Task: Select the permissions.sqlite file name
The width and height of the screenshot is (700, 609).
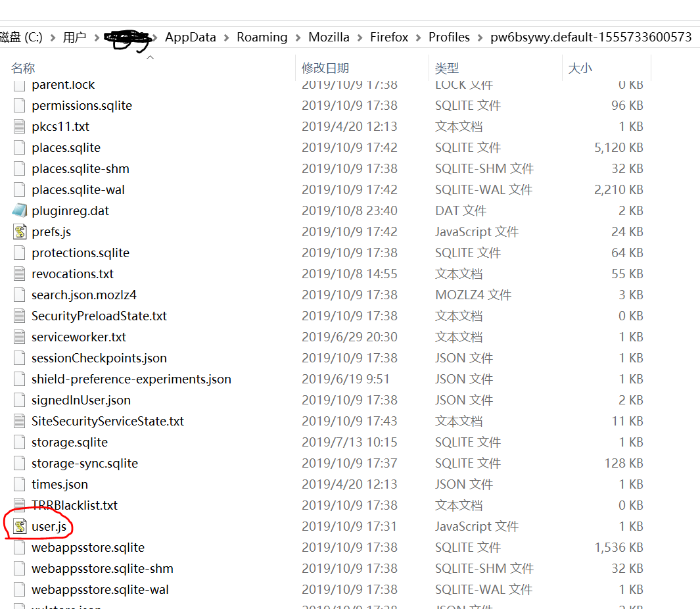Action: coord(82,106)
